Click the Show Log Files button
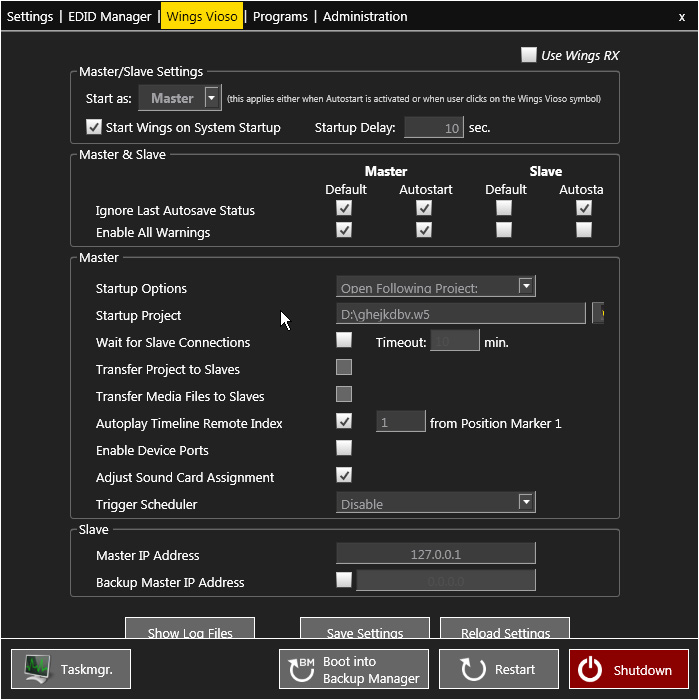699x700 pixels. pos(190,629)
